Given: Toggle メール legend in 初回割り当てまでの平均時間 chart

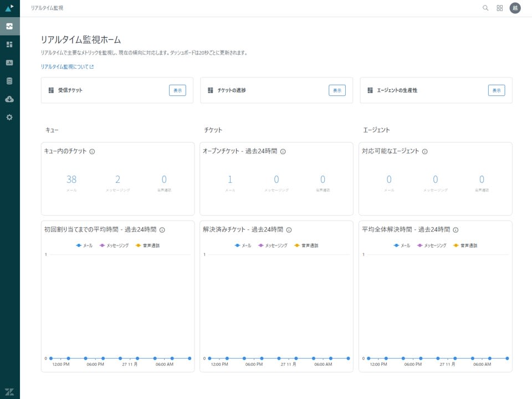Looking at the screenshot, I should 84,245.
